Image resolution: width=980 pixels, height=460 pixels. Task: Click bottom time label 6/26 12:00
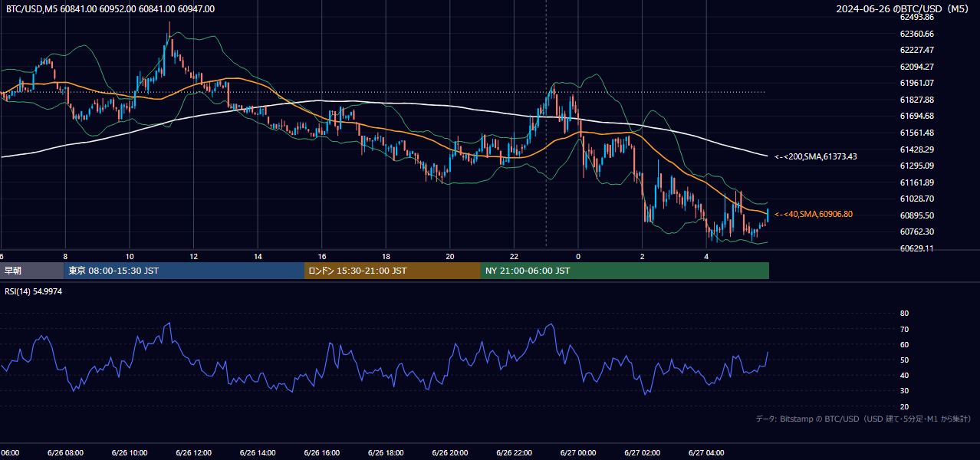tap(193, 452)
